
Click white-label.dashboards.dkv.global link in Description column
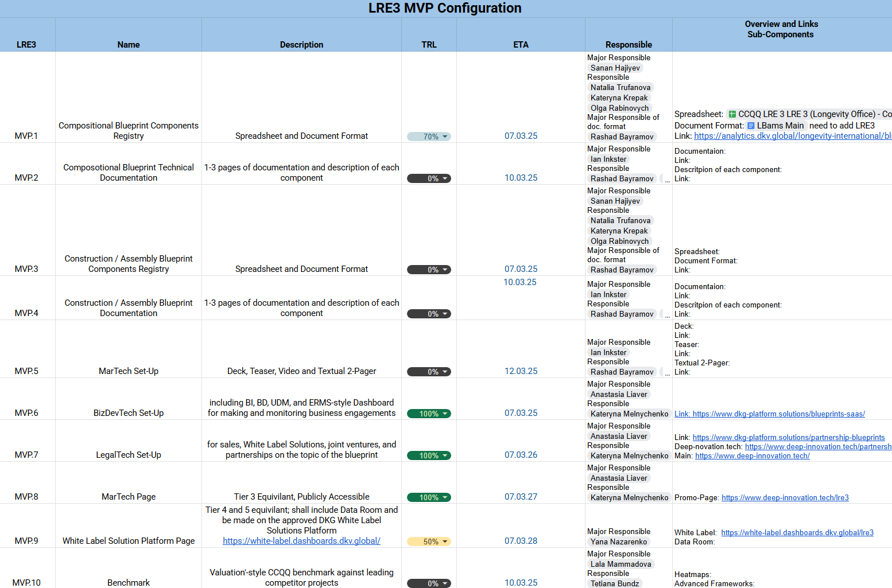pyautogui.click(x=301, y=541)
